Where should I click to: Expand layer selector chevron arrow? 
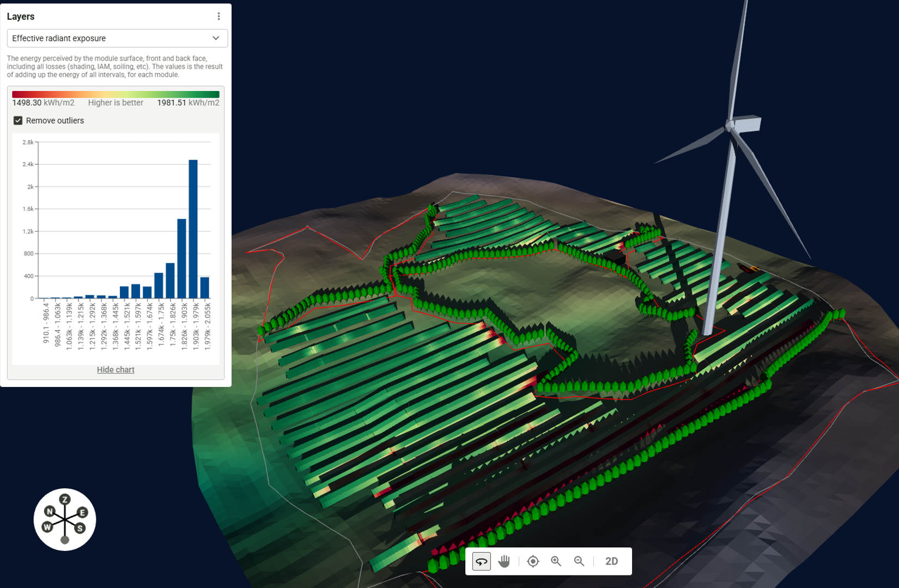click(x=216, y=38)
